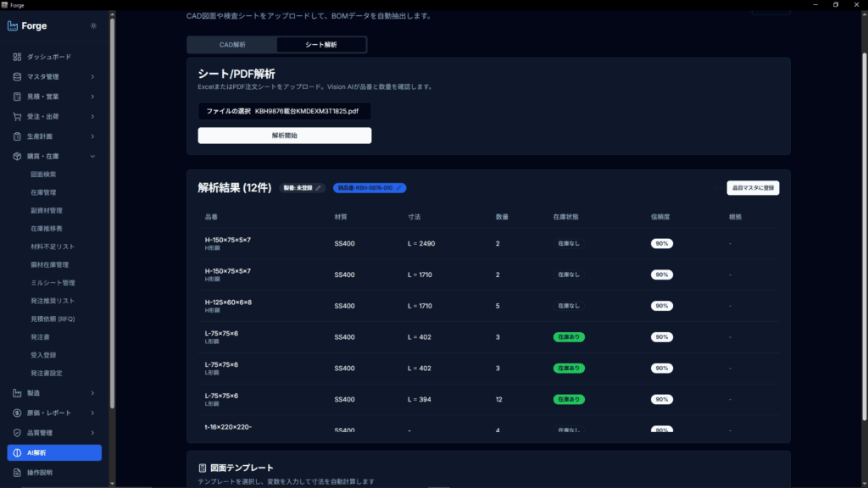Click the マスタ管理 database icon

[x=17, y=77]
